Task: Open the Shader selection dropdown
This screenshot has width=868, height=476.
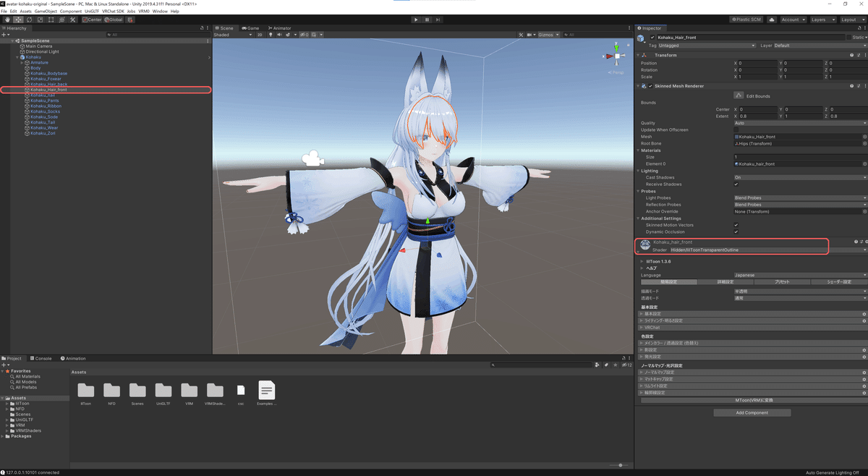Action: click(x=768, y=250)
